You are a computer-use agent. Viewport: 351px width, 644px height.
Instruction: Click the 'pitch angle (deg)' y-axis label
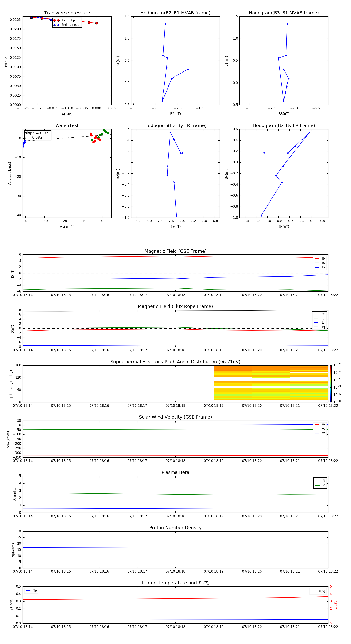coord(11,384)
